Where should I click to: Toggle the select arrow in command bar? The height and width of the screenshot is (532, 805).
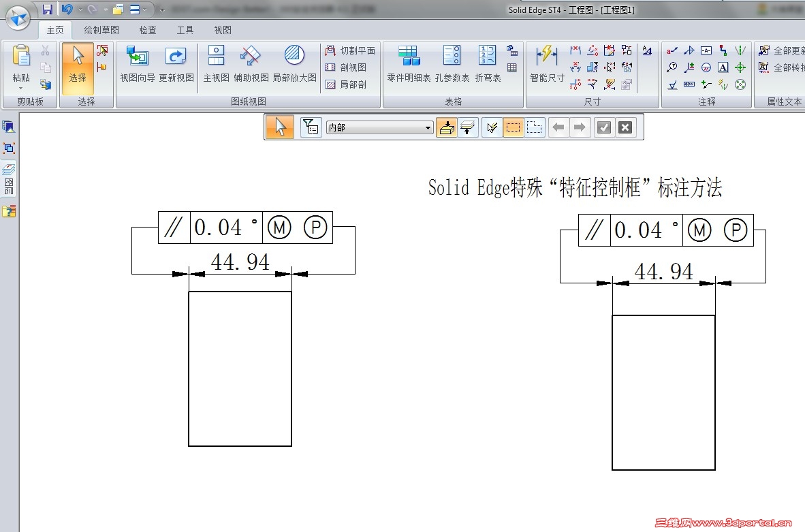[280, 127]
